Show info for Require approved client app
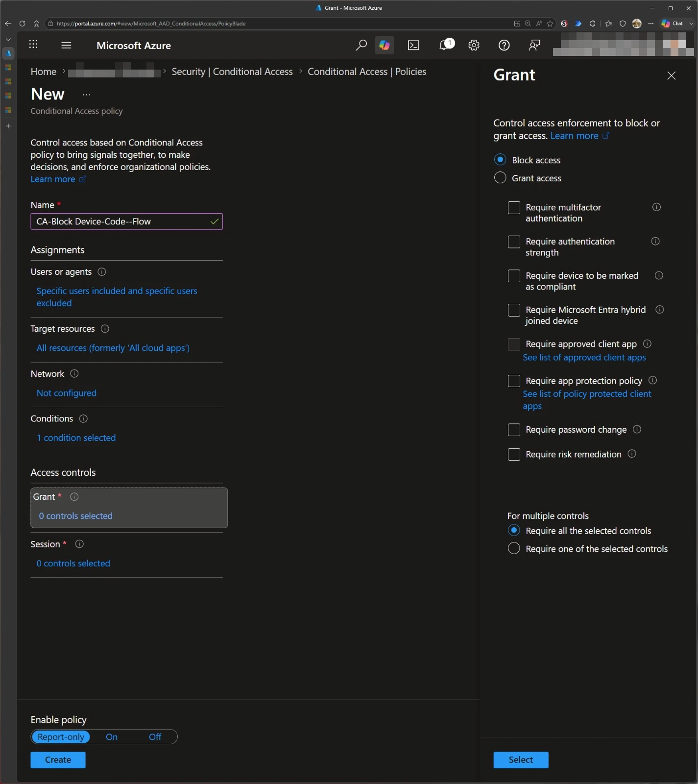The image size is (698, 784). pos(647,344)
